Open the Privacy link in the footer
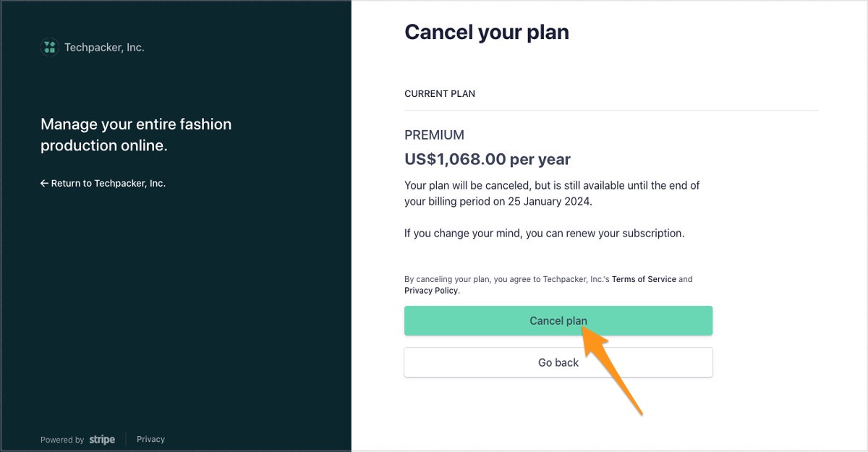Image resolution: width=868 pixels, height=452 pixels. 150,439
